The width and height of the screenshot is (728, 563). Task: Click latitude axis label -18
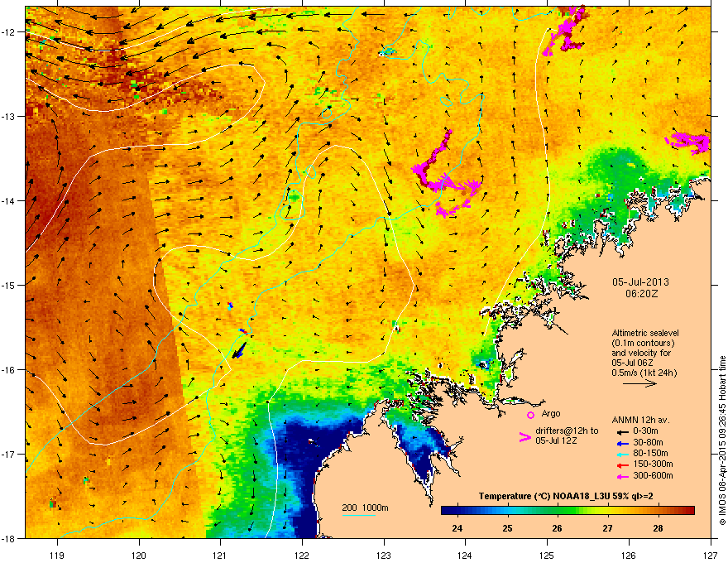[x=8, y=538]
